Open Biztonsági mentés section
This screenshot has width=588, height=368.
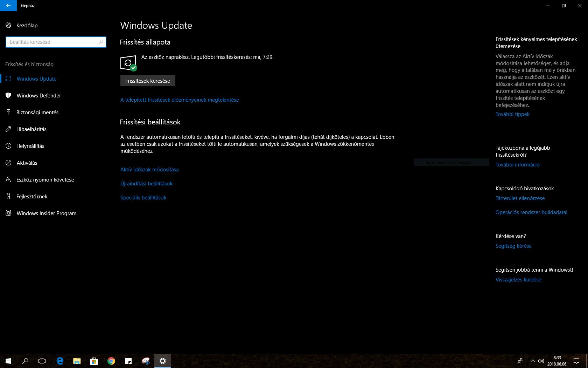(x=37, y=113)
